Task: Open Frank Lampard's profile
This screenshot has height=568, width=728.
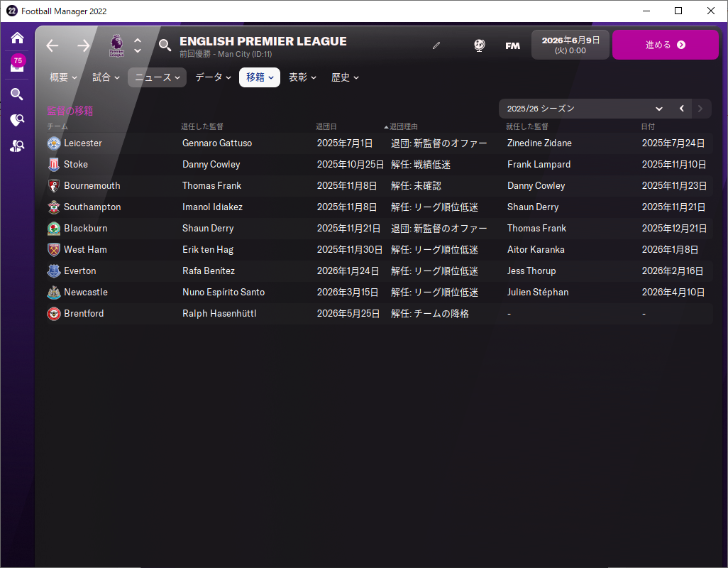Action: 539,165
